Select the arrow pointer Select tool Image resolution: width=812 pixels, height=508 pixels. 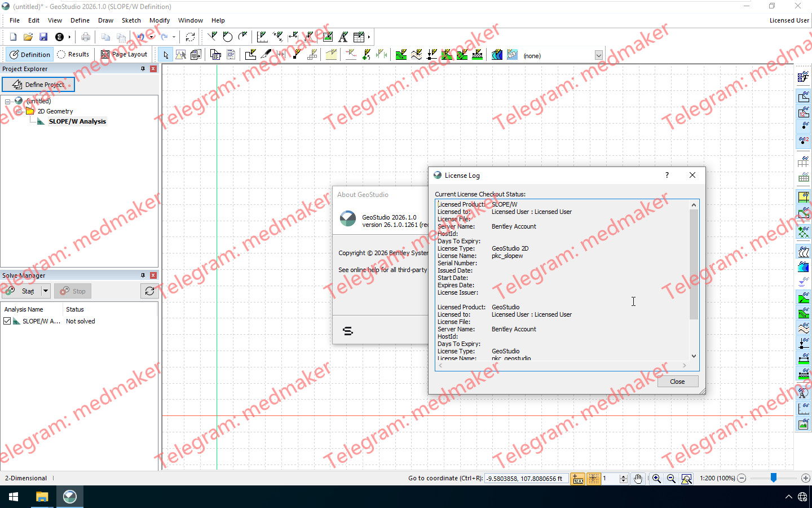pos(165,55)
